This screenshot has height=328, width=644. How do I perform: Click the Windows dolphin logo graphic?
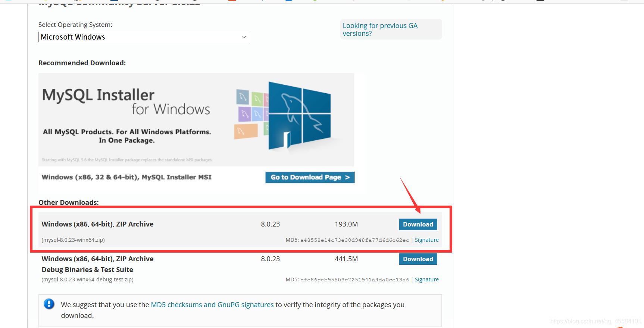coord(299,116)
